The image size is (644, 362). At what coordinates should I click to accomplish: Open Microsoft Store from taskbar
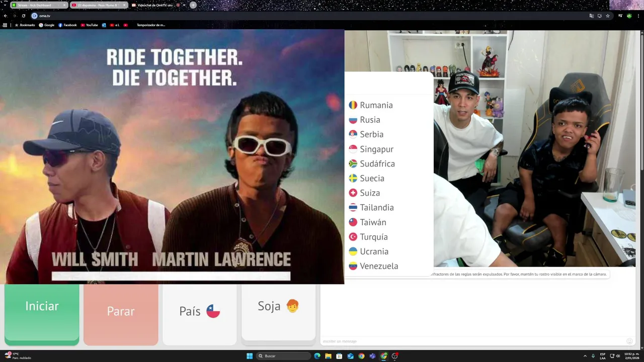(339, 356)
